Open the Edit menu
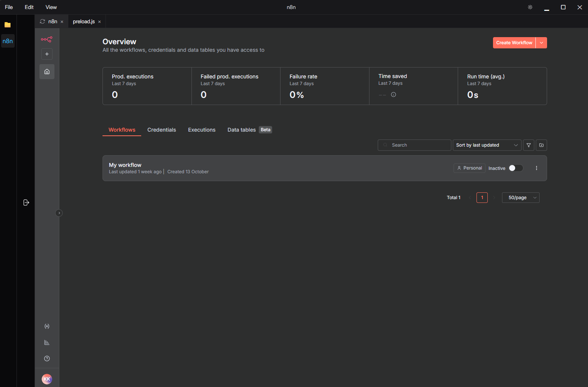The height and width of the screenshot is (387, 588). point(29,7)
